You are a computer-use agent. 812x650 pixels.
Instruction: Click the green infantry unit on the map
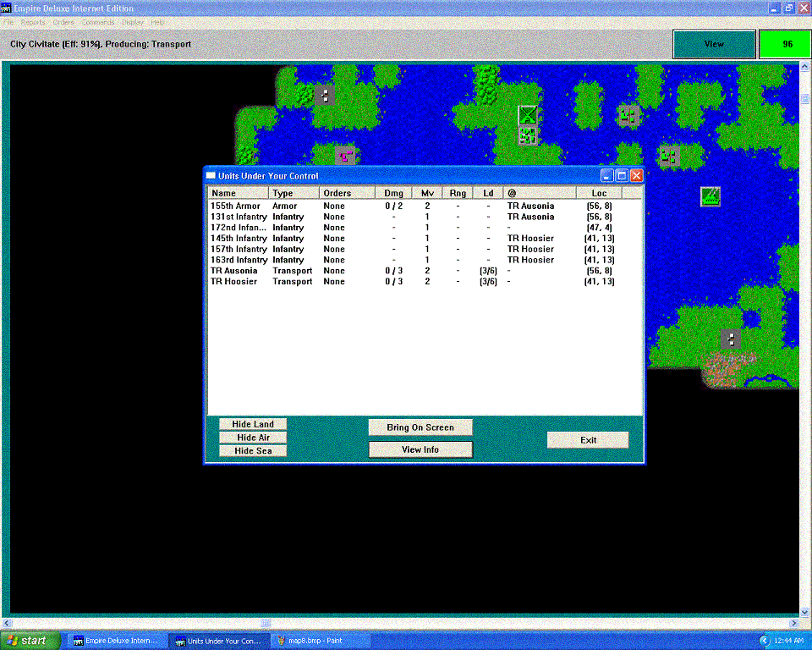click(x=528, y=114)
